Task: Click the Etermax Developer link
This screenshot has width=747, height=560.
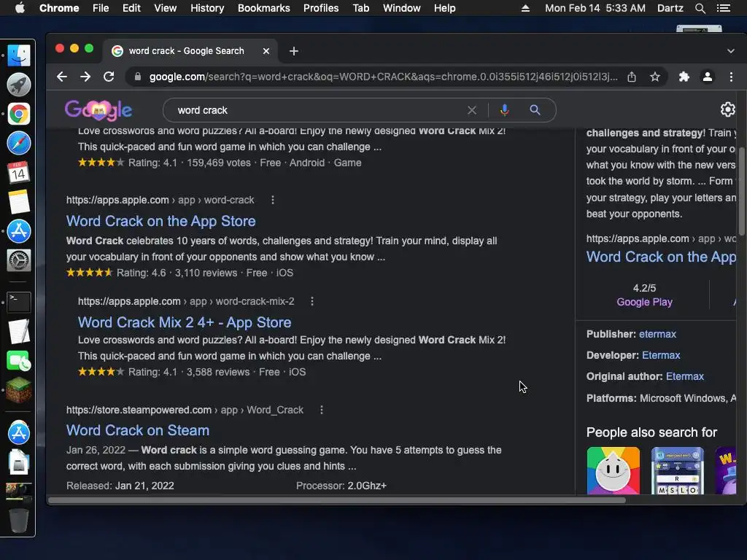Action: 661,355
